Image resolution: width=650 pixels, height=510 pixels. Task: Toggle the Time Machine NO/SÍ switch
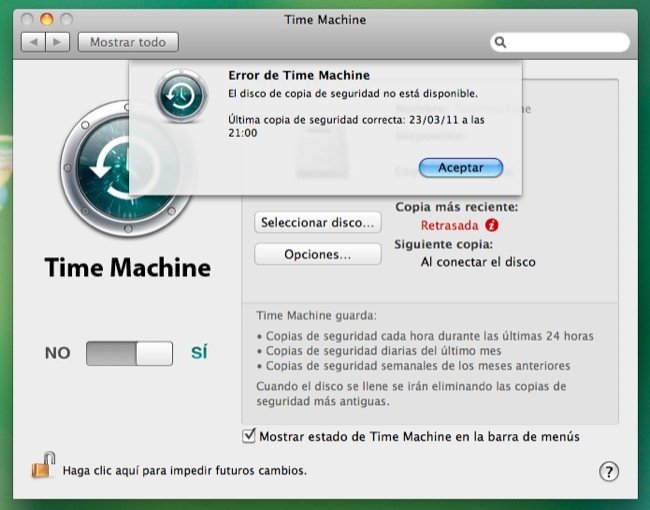click(129, 353)
